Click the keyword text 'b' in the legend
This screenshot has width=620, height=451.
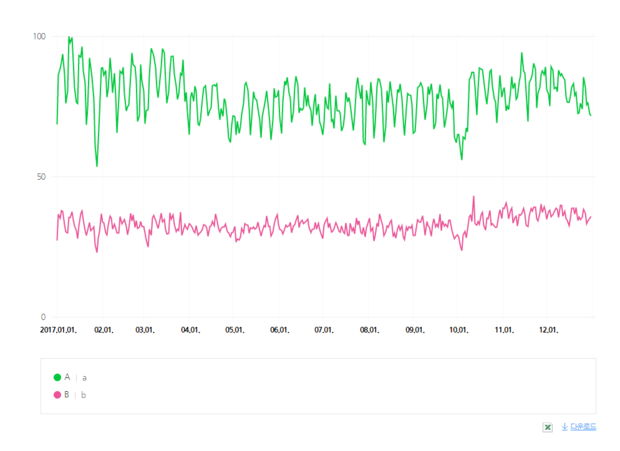(x=83, y=395)
